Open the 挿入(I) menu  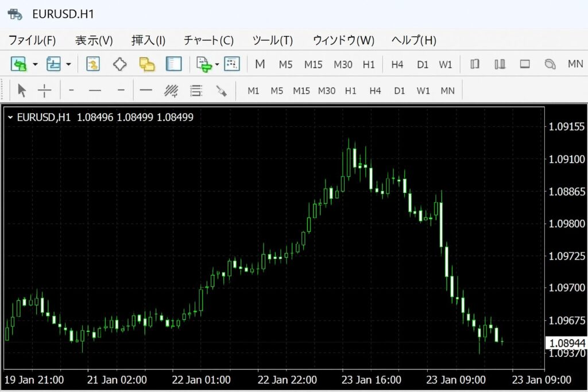pyautogui.click(x=148, y=40)
